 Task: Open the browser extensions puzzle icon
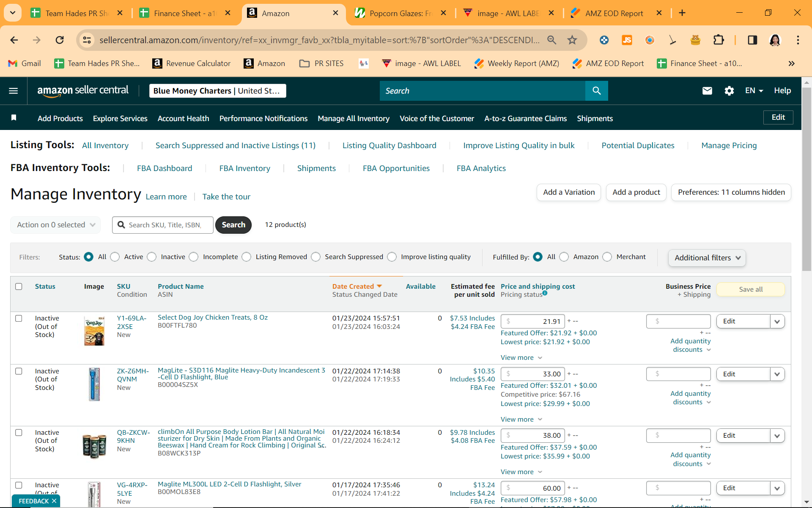tap(719, 40)
